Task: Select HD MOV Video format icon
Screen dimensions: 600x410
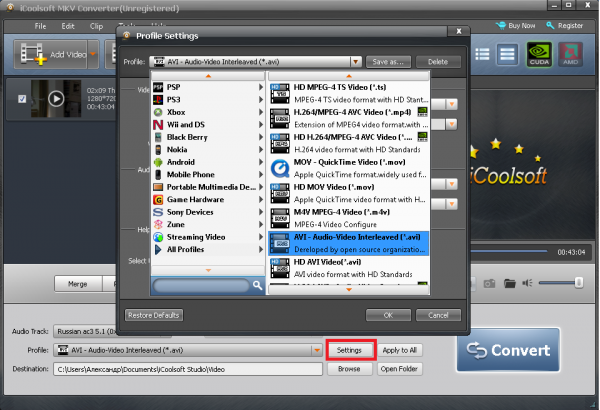Action: [x=280, y=193]
